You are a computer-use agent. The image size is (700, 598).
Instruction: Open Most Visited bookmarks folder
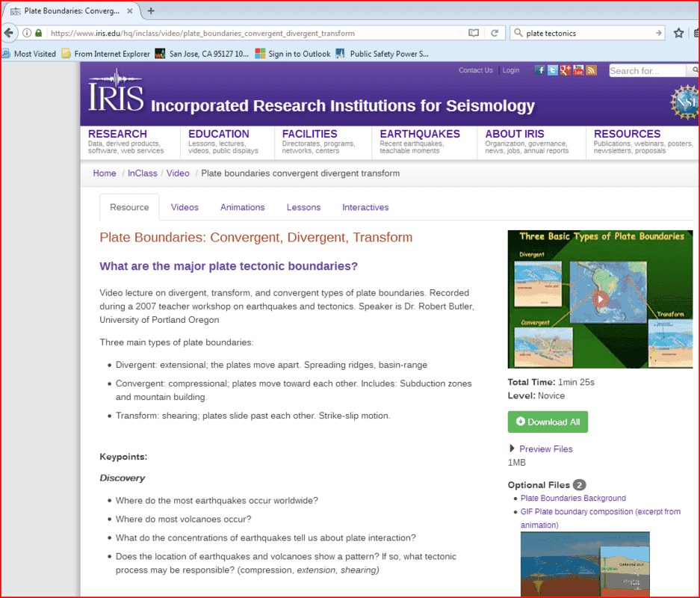29,54
